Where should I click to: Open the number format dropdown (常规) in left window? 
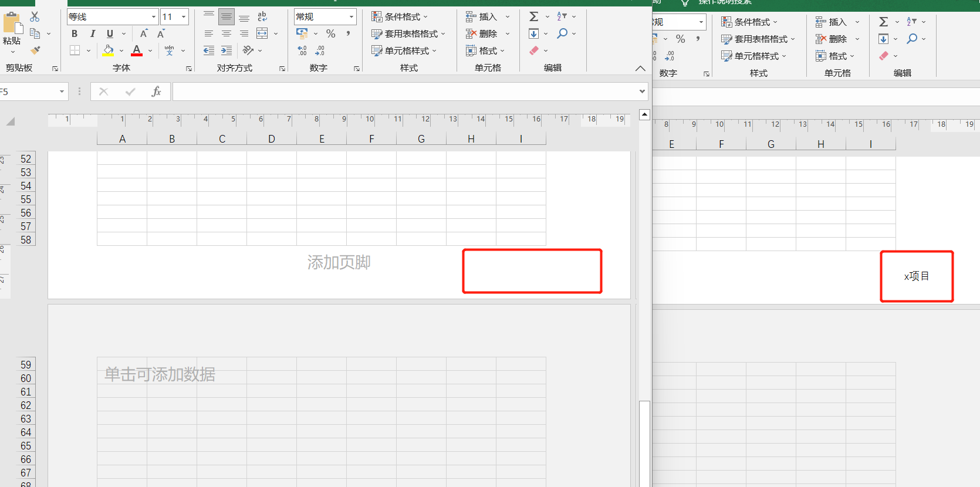point(352,17)
